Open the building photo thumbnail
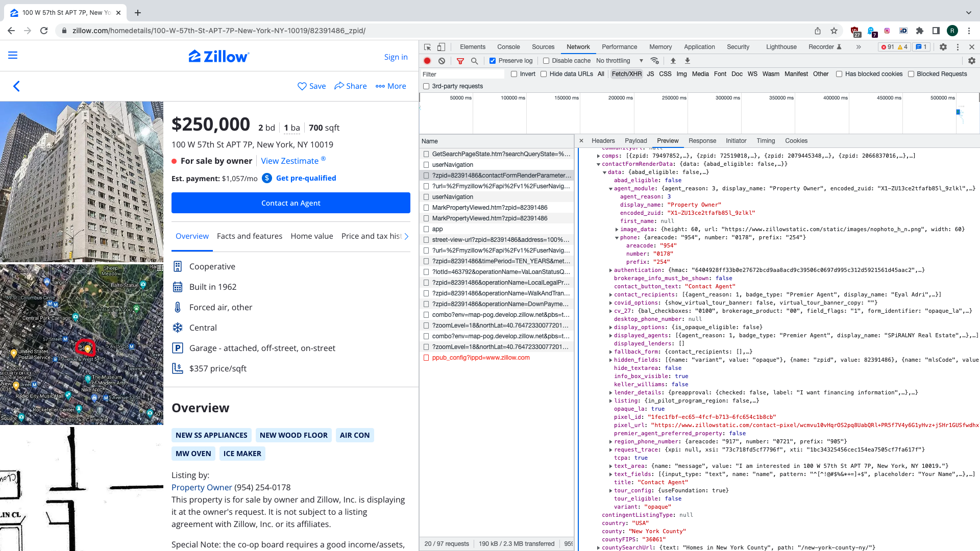 click(x=82, y=182)
